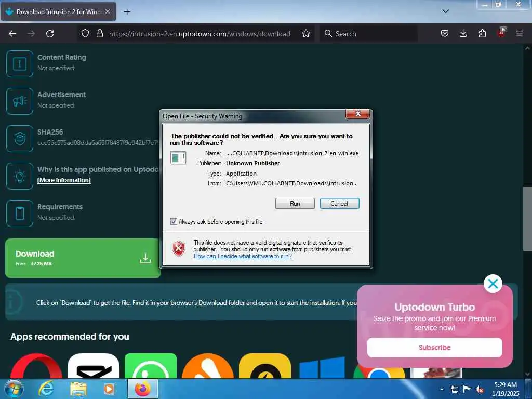
Task: Open the recommended Opera app thumbnail
Action: point(36,366)
